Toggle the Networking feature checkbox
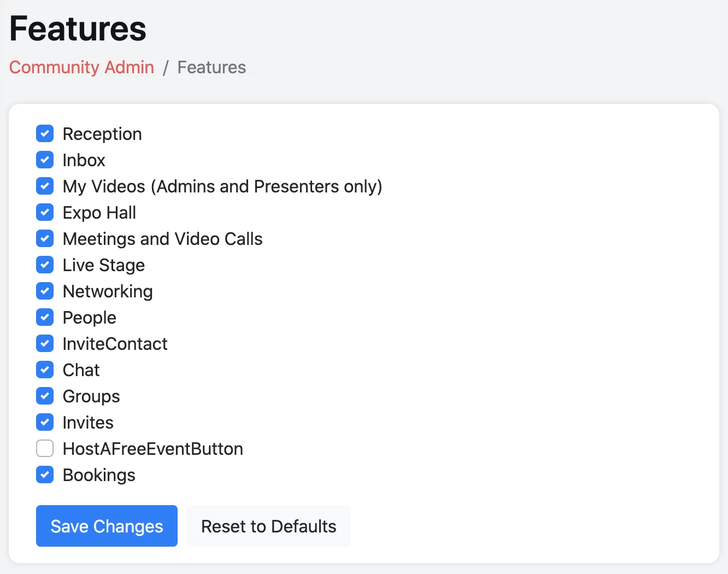 45,291
